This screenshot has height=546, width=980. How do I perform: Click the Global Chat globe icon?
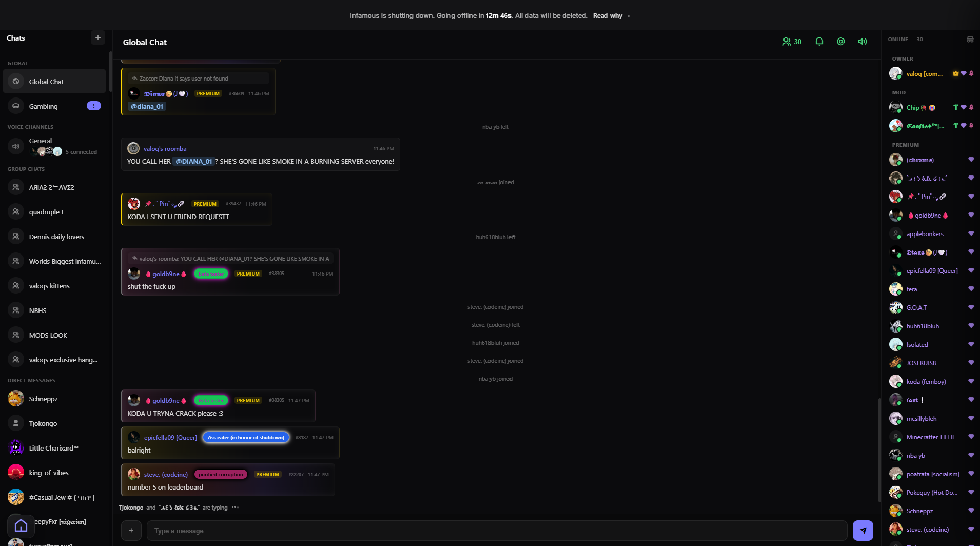16,81
